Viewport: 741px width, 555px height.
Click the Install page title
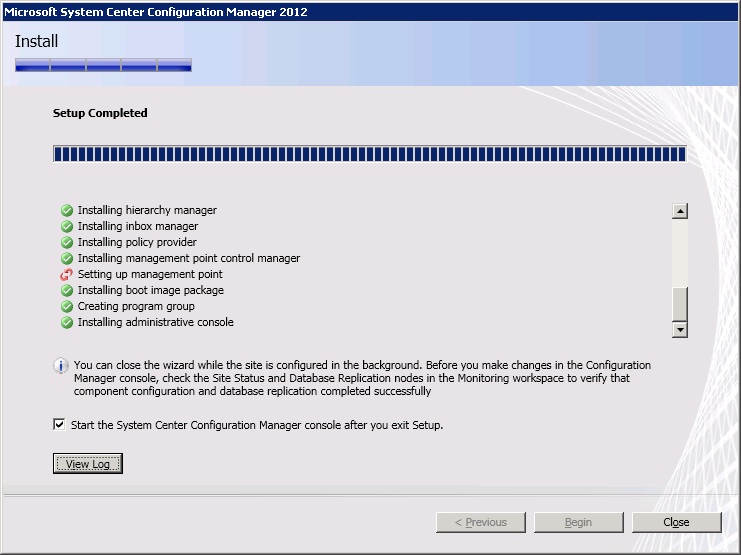pos(36,42)
